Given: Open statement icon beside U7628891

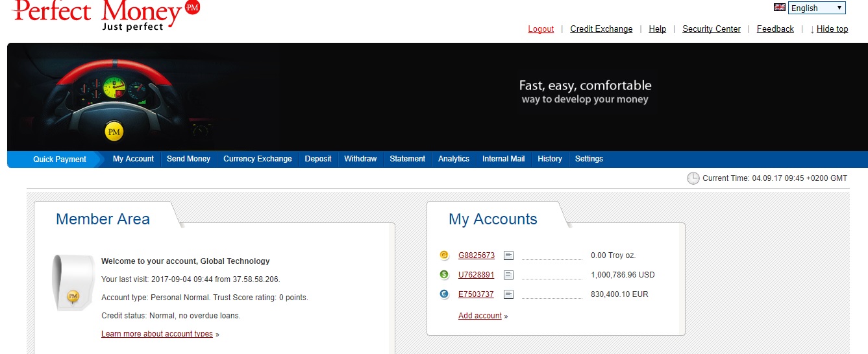Looking at the screenshot, I should click(x=508, y=275).
